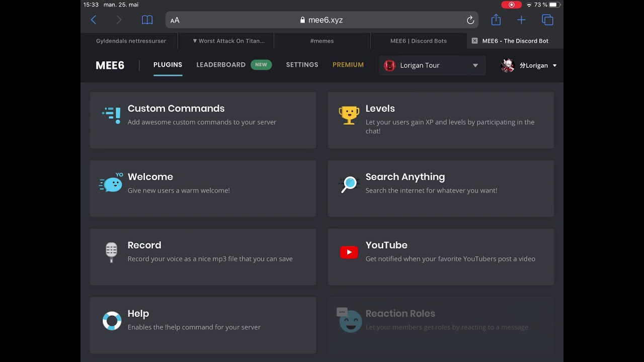Click the Reaction Roles smiley icon
The image size is (644, 362).
pyautogui.click(x=350, y=320)
